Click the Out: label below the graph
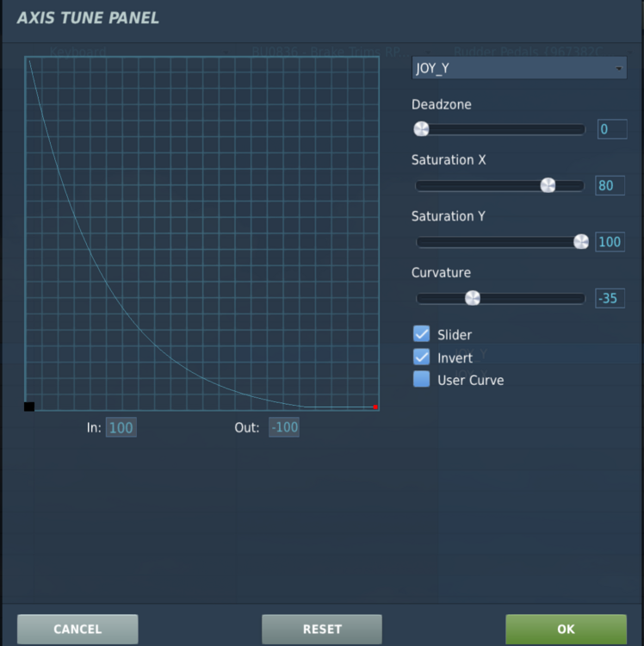The height and width of the screenshot is (646, 644). [x=247, y=427]
